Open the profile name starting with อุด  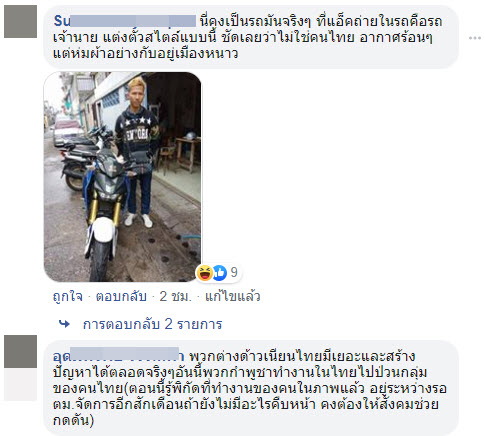point(118,356)
